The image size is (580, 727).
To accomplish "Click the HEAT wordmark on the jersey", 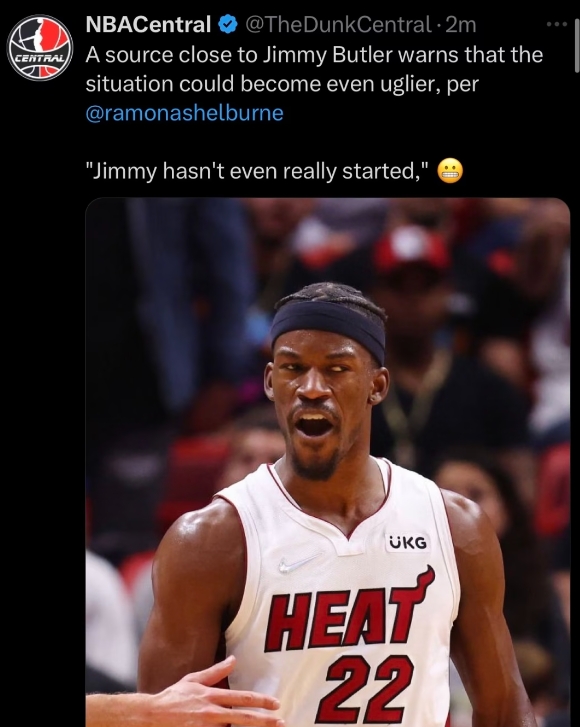I will (350, 610).
